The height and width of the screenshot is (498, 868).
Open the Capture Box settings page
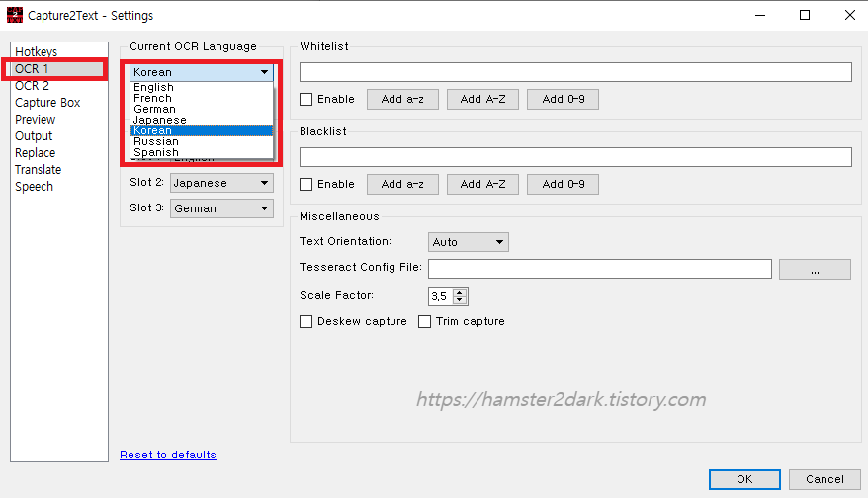pyautogui.click(x=47, y=103)
